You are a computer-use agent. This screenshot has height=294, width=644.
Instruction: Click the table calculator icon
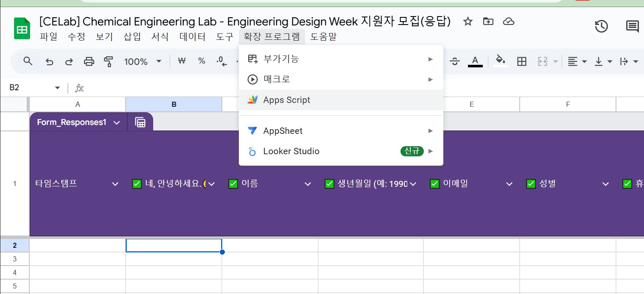click(x=140, y=122)
